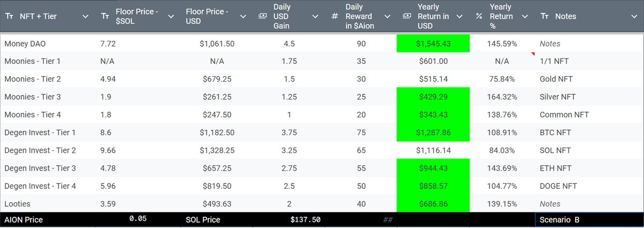Click the text-type icon beside NFT + Tier header

click(x=9, y=17)
